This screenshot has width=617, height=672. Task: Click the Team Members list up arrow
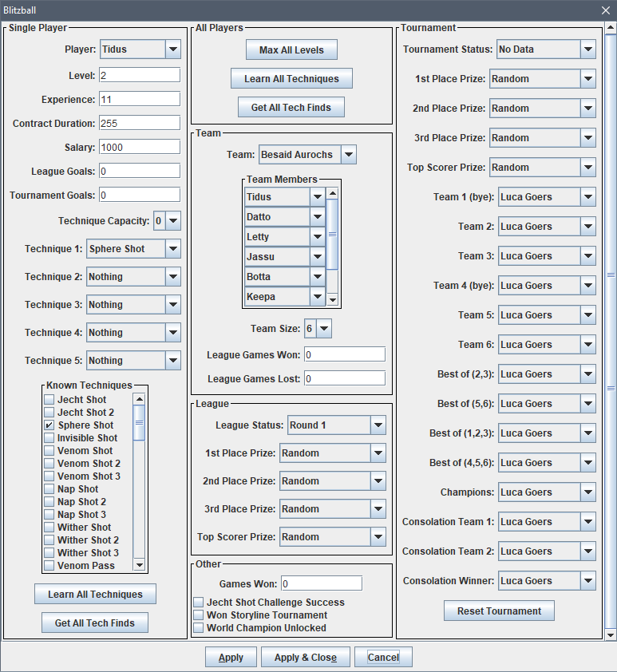coord(333,193)
